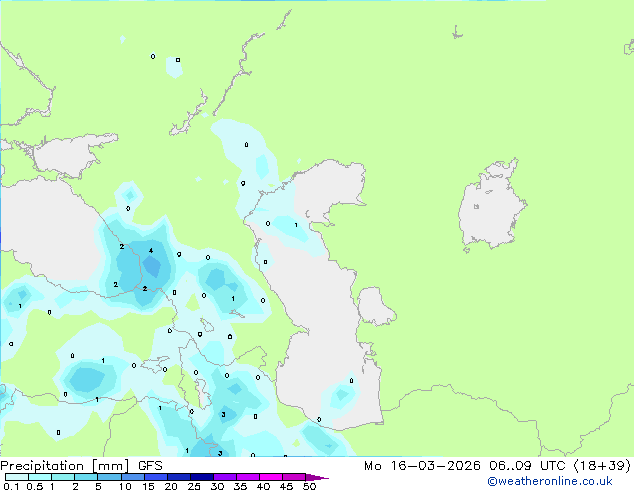Open the weatheronline.co.uk copyright link

(x=550, y=481)
